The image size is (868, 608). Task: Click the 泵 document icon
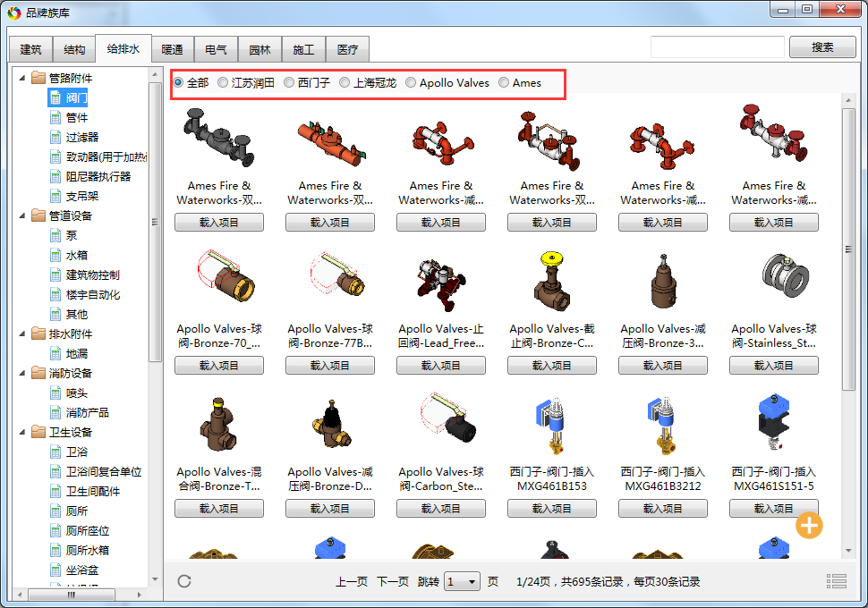pos(55,236)
